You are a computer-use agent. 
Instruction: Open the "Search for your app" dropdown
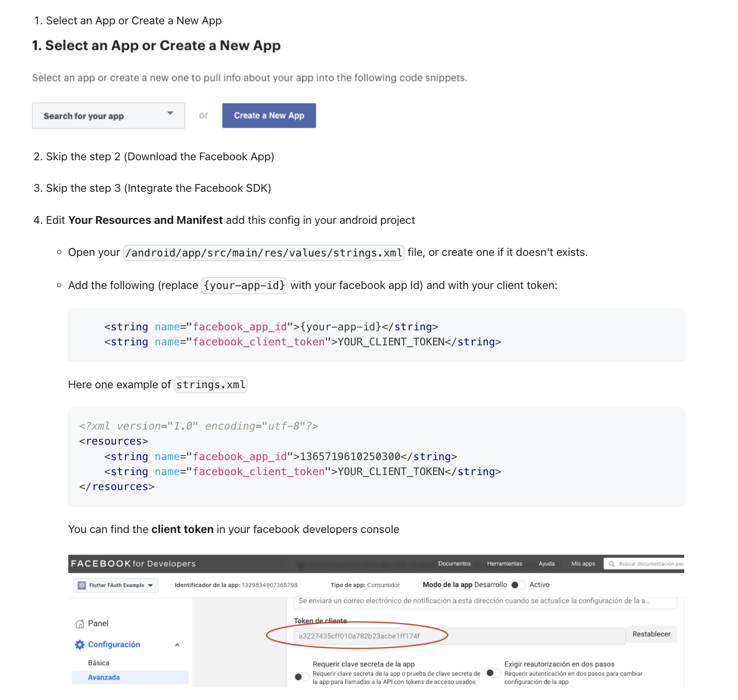(109, 116)
